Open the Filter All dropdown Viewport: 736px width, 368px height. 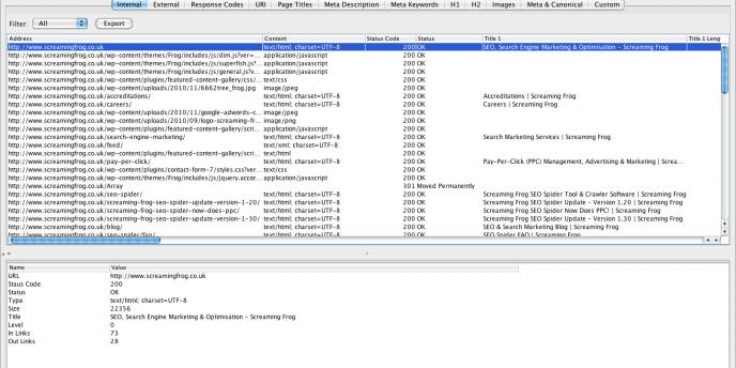point(60,23)
